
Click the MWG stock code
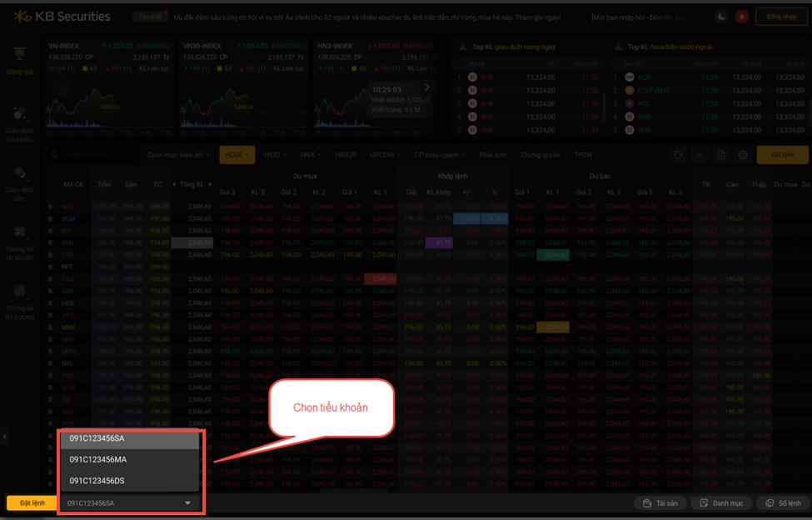68,351
